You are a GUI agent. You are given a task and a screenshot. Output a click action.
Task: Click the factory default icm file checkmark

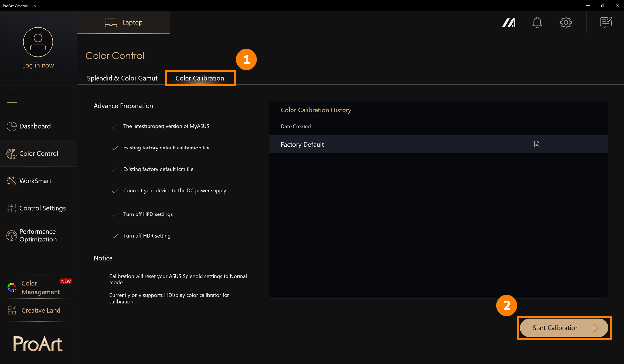point(115,169)
